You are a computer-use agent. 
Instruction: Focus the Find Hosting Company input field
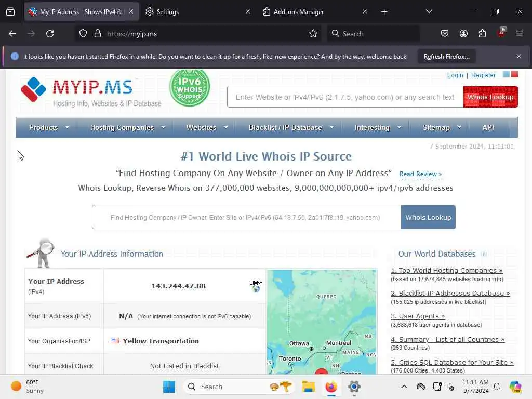[x=247, y=217]
